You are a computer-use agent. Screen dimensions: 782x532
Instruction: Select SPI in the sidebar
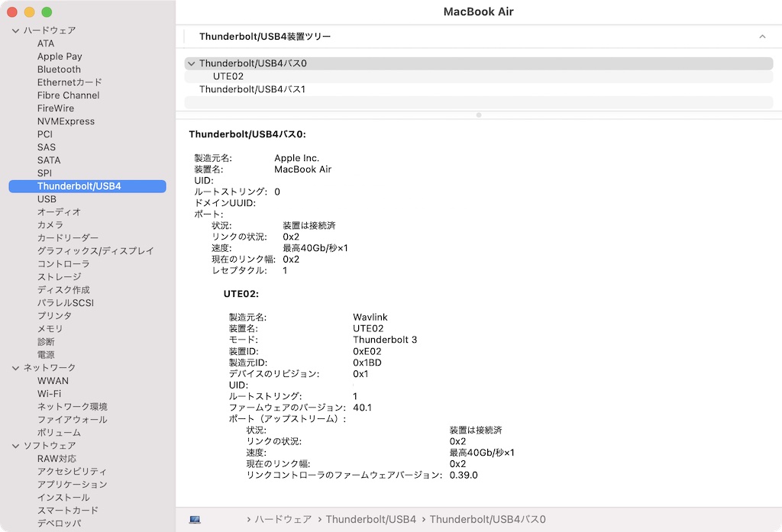[x=44, y=173]
